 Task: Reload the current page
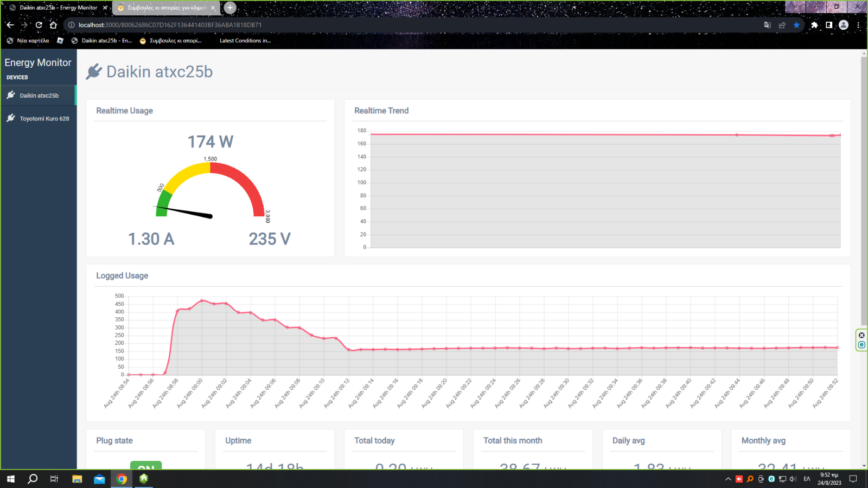tap(39, 25)
